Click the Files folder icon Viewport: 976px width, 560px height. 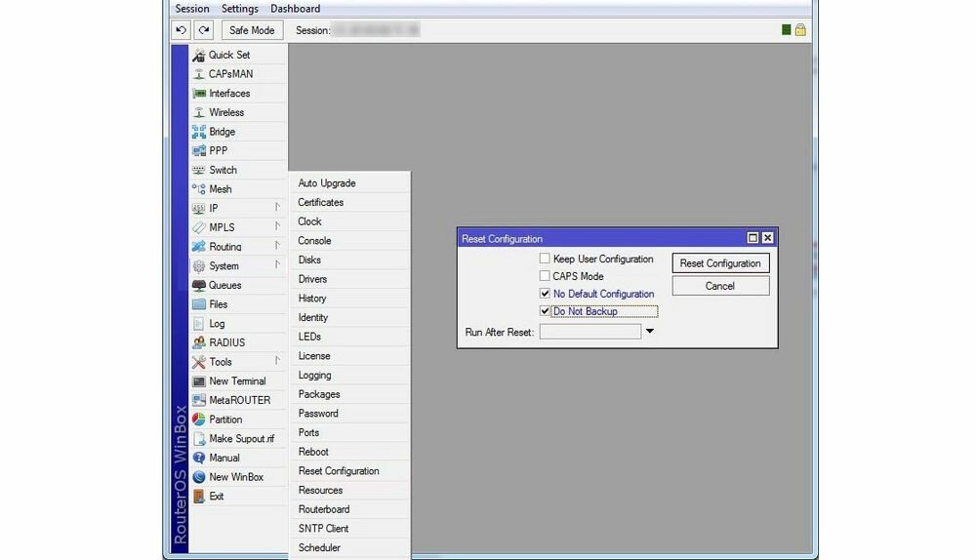click(198, 304)
